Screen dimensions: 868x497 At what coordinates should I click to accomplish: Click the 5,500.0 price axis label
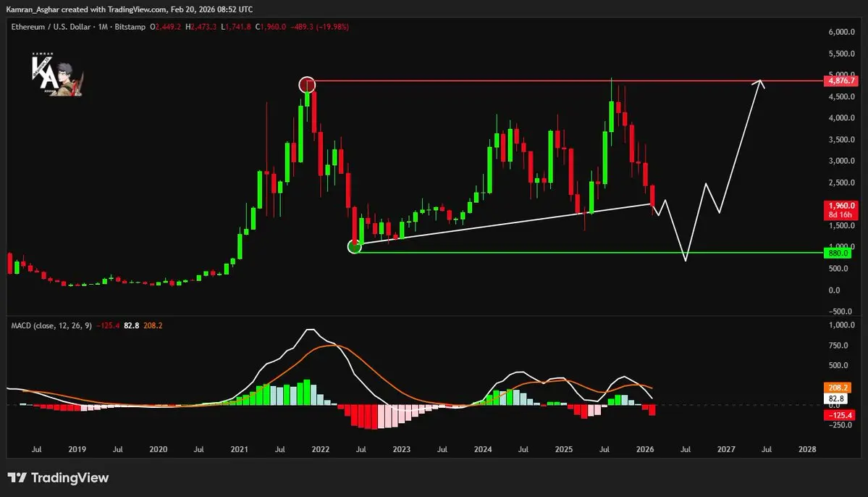click(841, 54)
